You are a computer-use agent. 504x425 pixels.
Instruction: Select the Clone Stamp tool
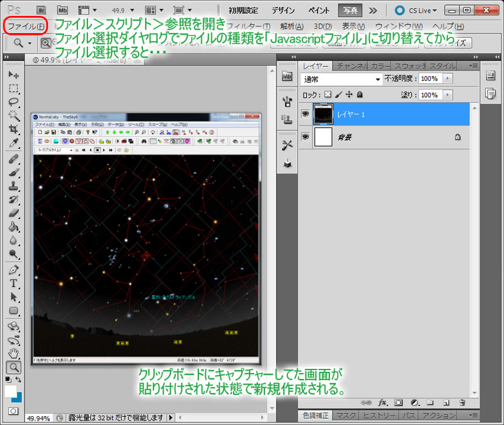[13, 186]
